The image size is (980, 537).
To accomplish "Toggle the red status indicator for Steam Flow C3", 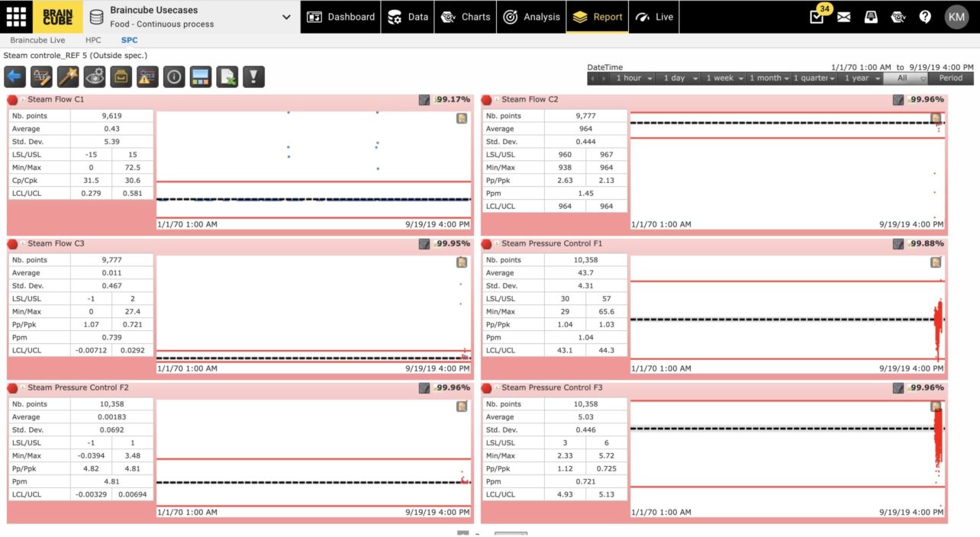I will pos(13,244).
